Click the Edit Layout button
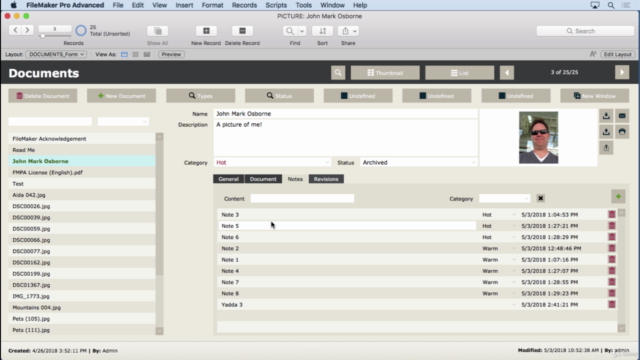The image size is (640, 360). coord(617,54)
